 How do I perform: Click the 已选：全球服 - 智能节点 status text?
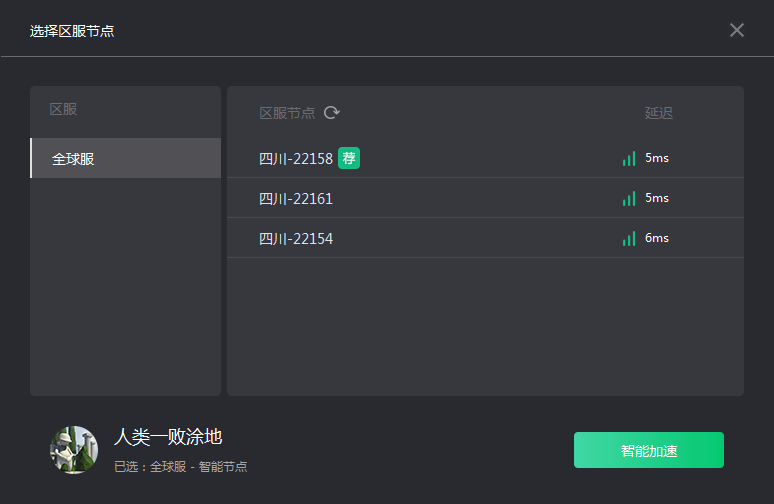click(x=180, y=466)
